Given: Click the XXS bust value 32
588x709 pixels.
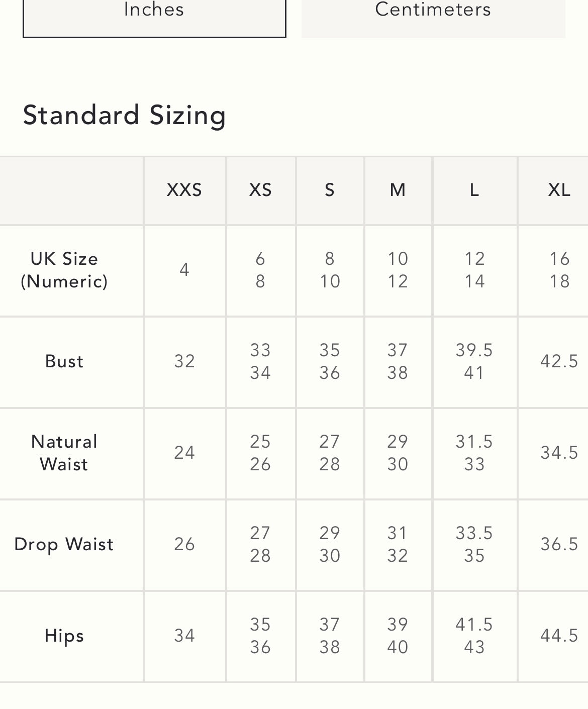Looking at the screenshot, I should (184, 361).
